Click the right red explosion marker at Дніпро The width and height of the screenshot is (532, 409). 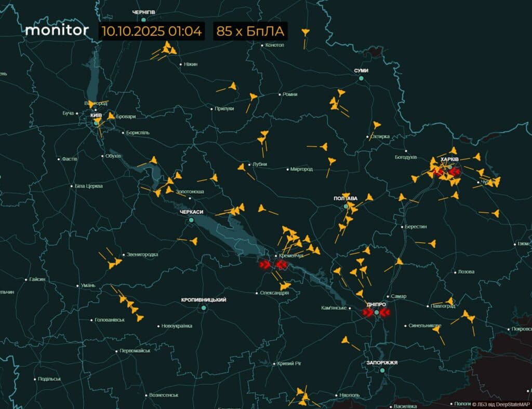(385, 312)
